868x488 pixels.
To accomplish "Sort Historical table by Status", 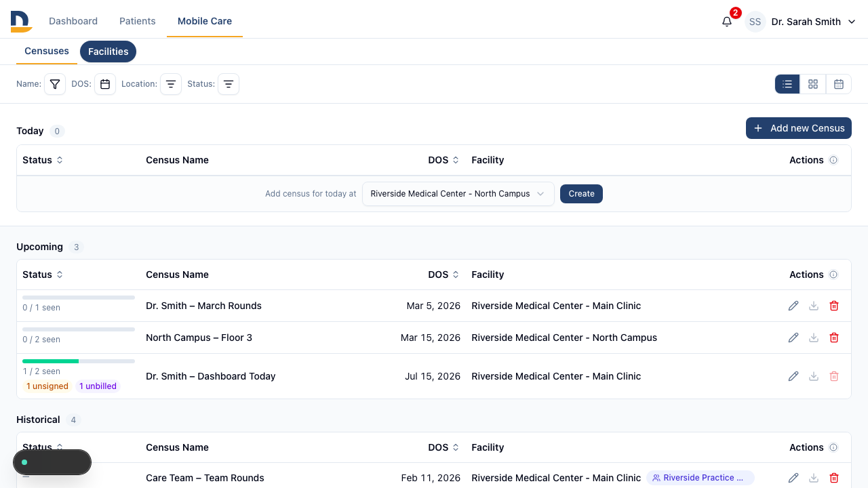I will click(x=43, y=447).
